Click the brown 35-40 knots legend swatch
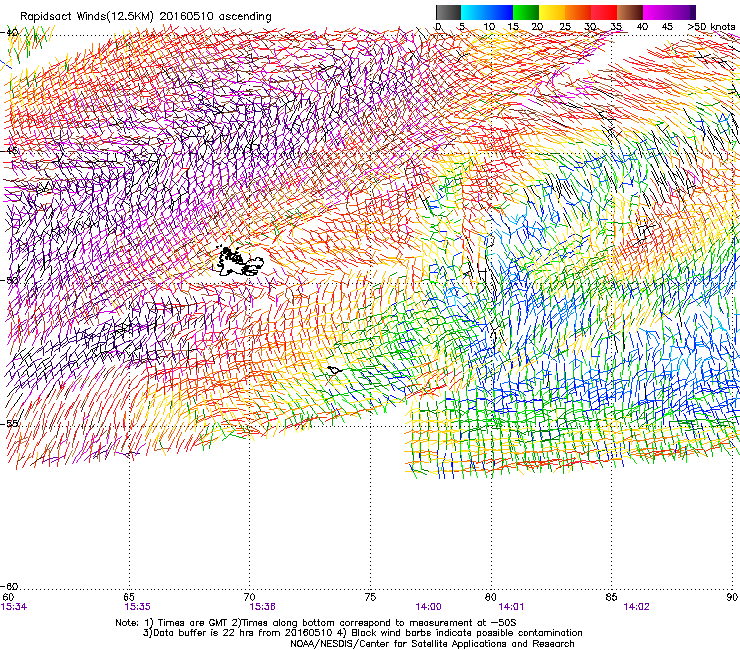740x650 pixels. tap(630, 12)
